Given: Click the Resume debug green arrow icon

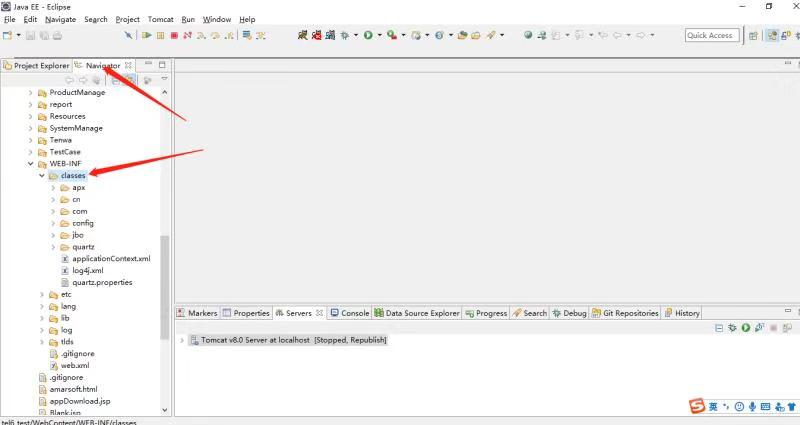Looking at the screenshot, I should pyautogui.click(x=147, y=35).
